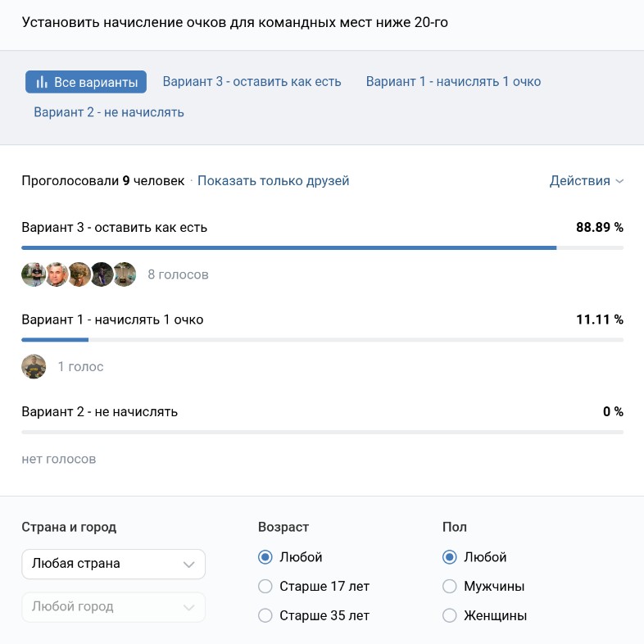Expand the 'Действия' actions menu
This screenshot has width=644, height=644.
tap(586, 181)
